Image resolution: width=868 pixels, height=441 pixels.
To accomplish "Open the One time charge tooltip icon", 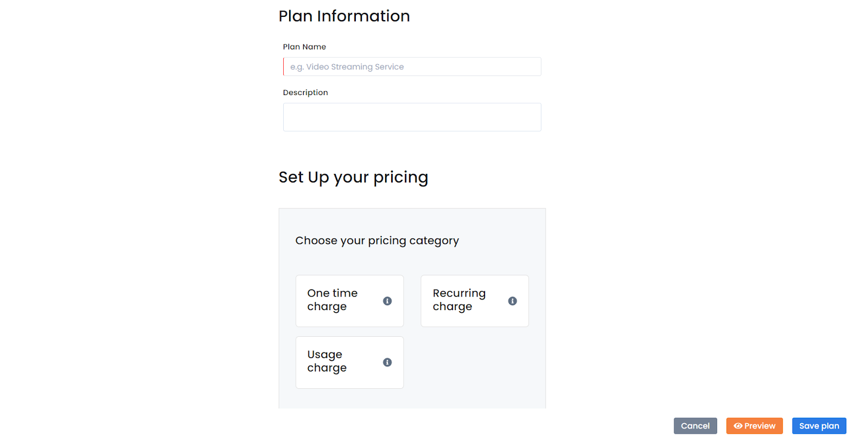I will pyautogui.click(x=387, y=301).
